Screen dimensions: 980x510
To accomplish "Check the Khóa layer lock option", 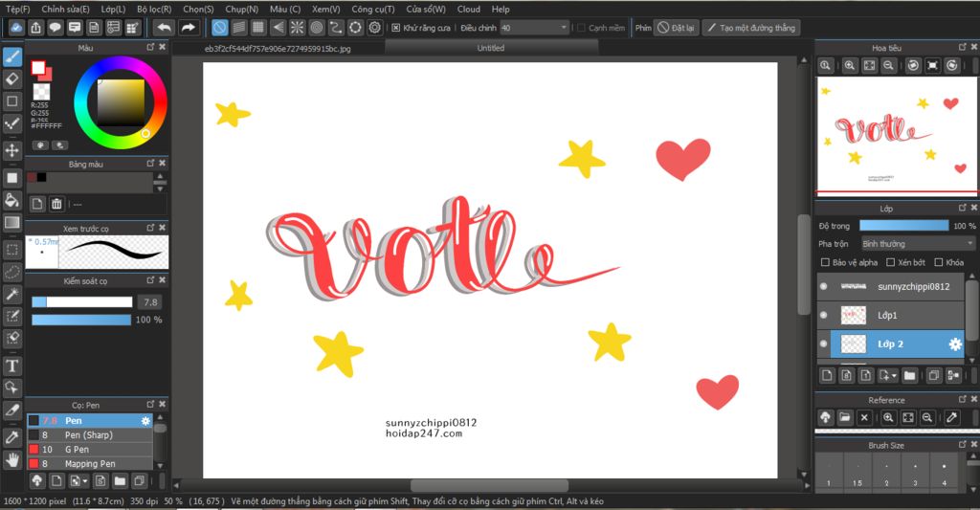I will click(x=939, y=262).
